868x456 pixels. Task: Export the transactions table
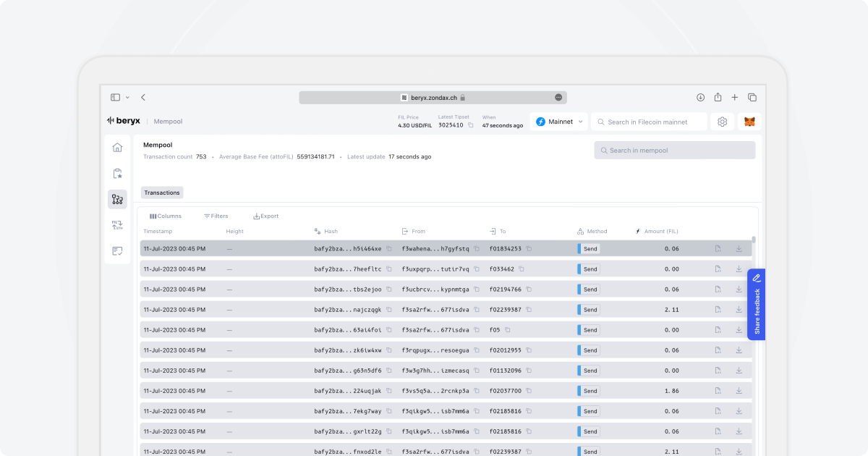point(265,216)
